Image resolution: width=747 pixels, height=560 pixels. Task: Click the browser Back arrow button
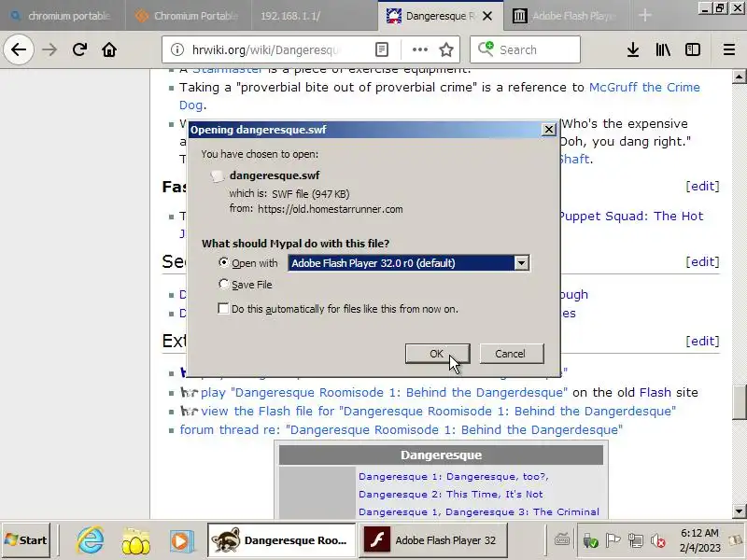tap(18, 49)
